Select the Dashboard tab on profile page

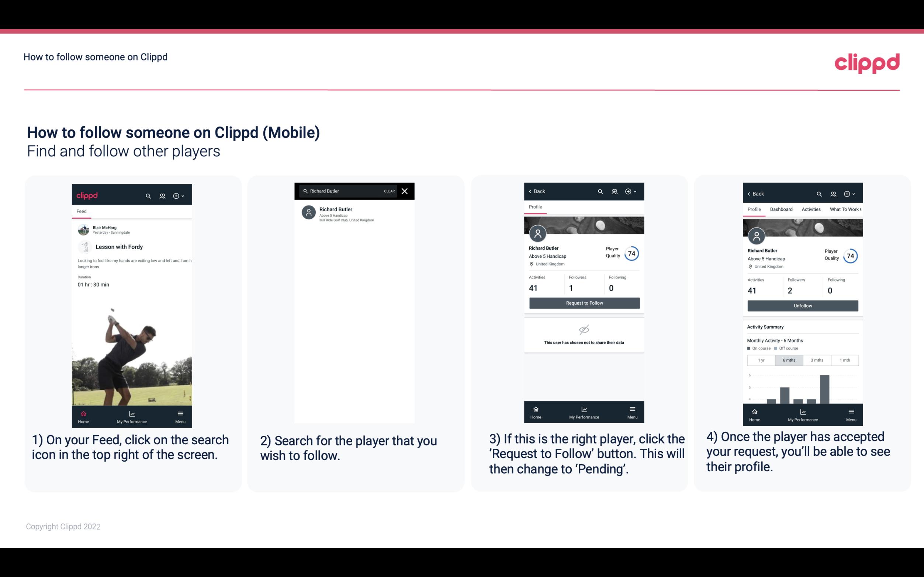click(781, 209)
